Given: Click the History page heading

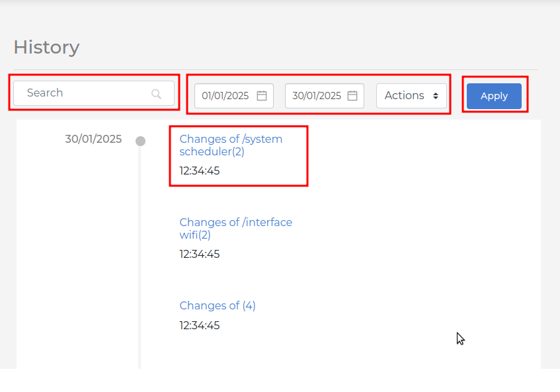Looking at the screenshot, I should click(x=46, y=47).
